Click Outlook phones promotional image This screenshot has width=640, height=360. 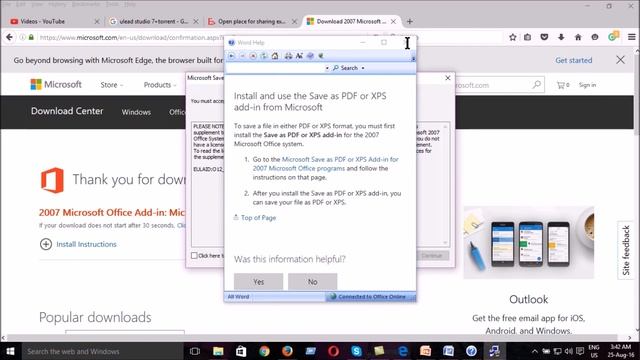point(529,242)
